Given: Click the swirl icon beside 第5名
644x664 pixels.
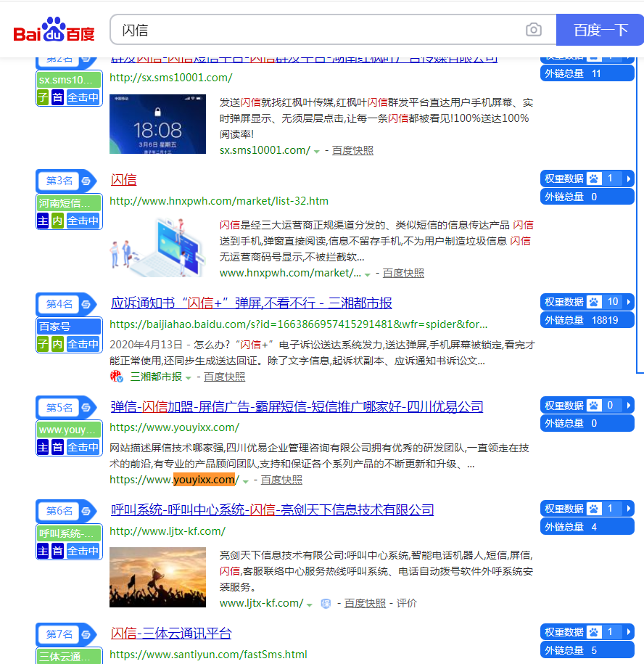Looking at the screenshot, I should 86,407.
